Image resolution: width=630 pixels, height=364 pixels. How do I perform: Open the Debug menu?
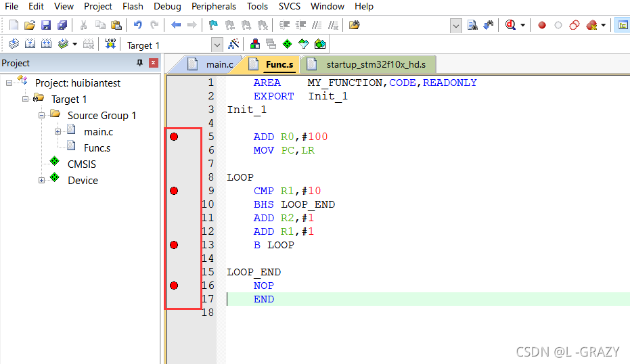tap(168, 7)
